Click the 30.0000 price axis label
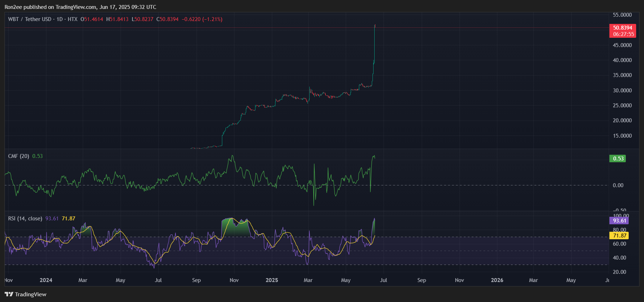 (622, 91)
